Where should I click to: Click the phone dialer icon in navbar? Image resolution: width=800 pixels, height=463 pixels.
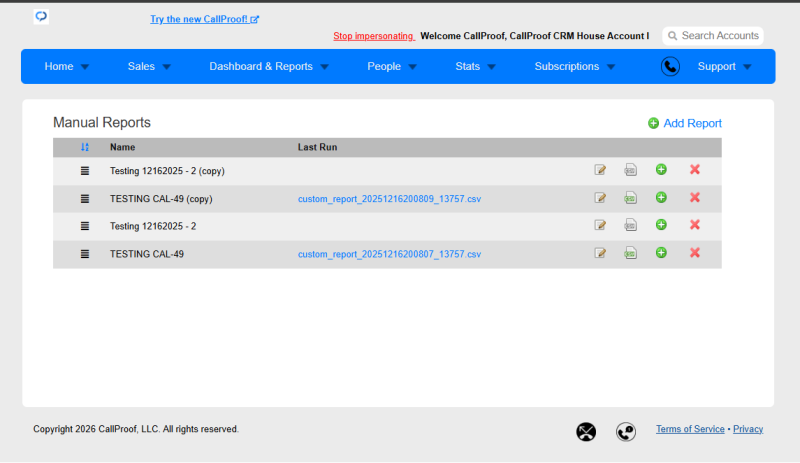point(670,66)
